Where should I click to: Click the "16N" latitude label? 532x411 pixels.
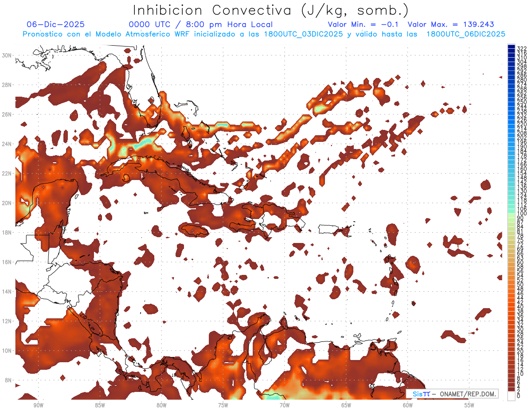pos(8,262)
